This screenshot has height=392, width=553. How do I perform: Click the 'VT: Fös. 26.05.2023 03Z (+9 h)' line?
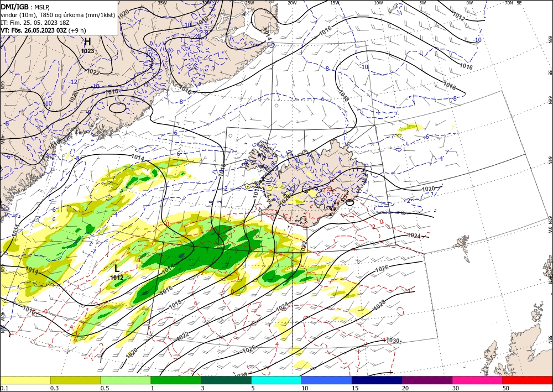43,30
